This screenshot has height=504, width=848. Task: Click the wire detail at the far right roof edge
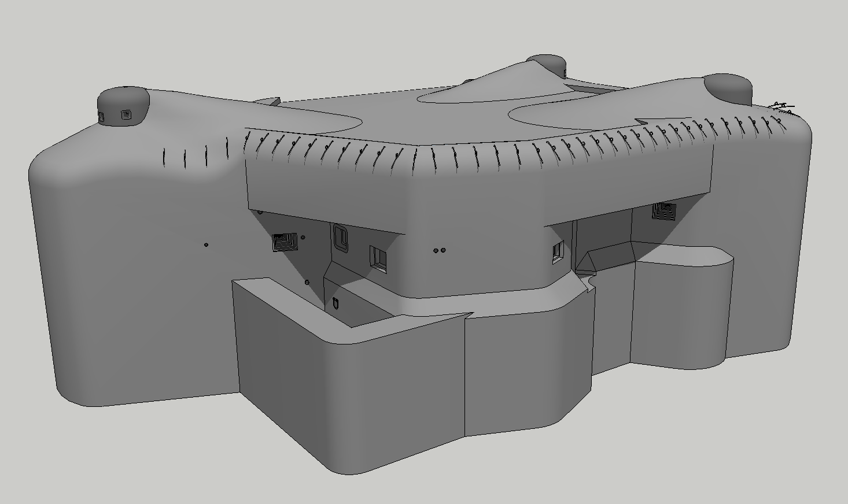(781, 107)
